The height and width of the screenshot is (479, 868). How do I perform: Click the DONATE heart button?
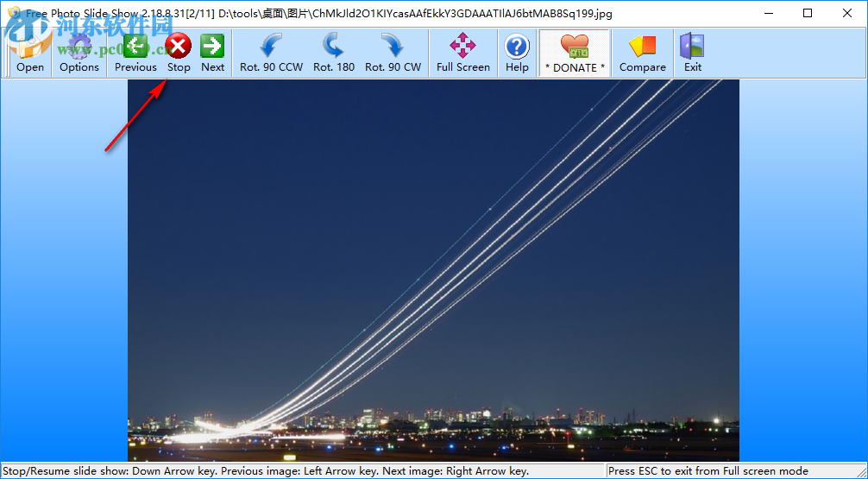point(575,54)
